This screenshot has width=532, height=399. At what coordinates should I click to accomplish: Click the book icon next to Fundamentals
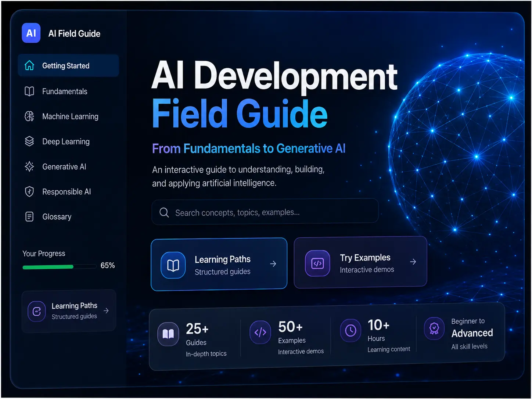click(29, 91)
